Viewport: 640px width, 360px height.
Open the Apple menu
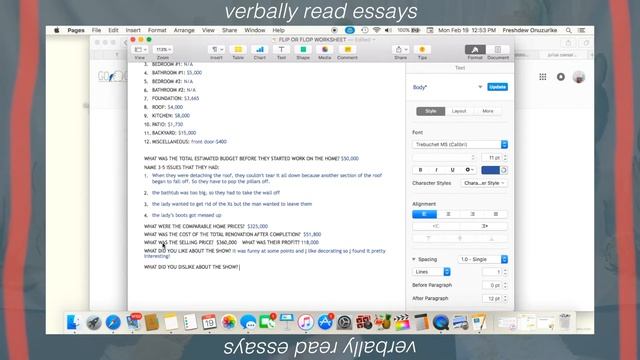[57, 30]
